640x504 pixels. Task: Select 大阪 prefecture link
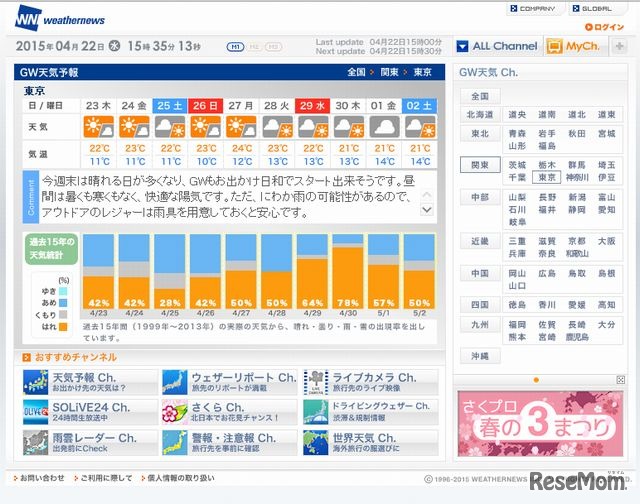pyautogui.click(x=606, y=241)
